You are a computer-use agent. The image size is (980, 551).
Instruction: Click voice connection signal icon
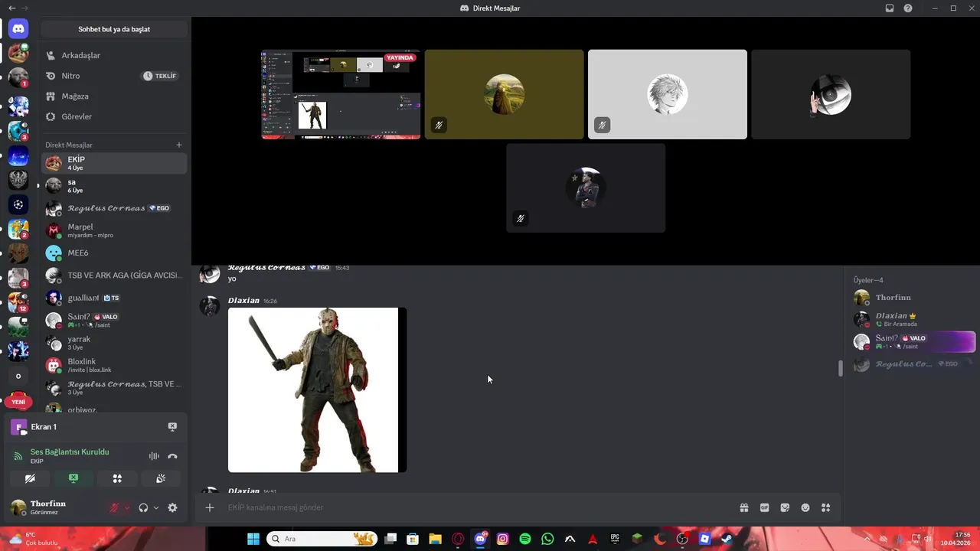[x=18, y=456]
